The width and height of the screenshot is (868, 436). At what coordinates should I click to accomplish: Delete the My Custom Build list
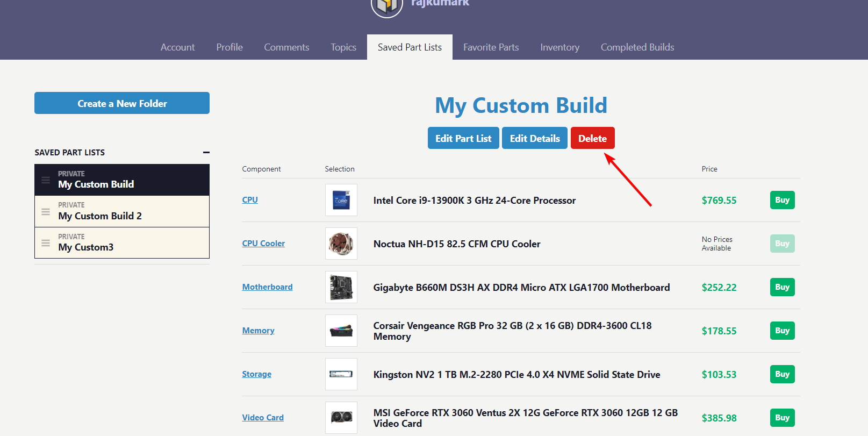pos(592,138)
